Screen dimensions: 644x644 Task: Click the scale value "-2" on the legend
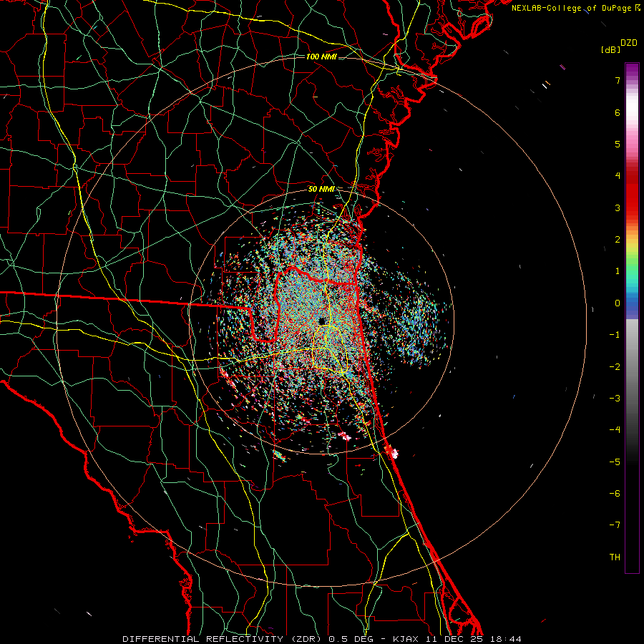pyautogui.click(x=615, y=367)
